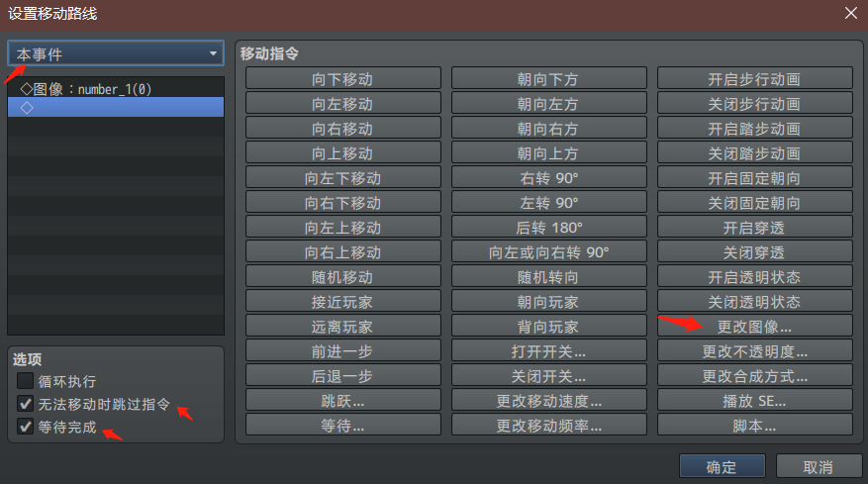Click 关闭步行动画 button
The image size is (868, 484).
point(755,104)
